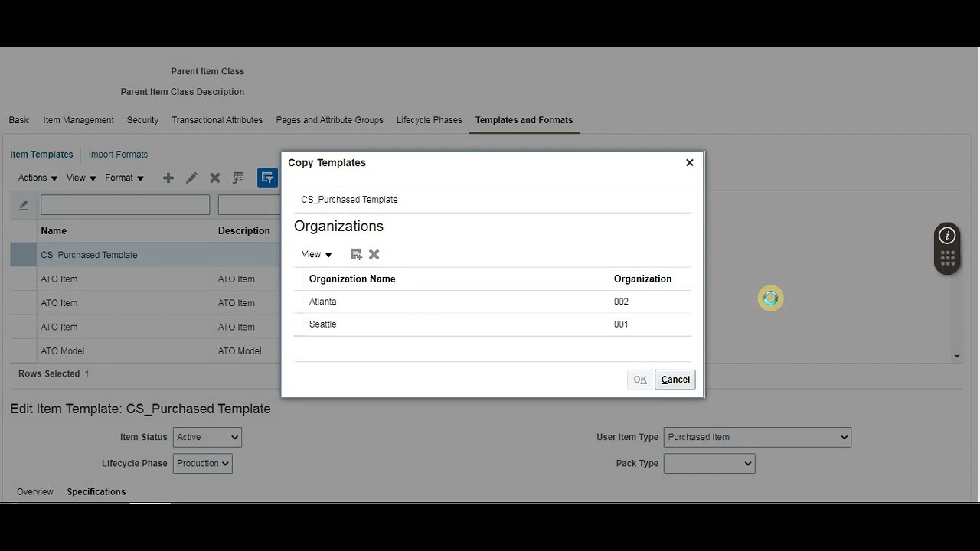Screen dimensions: 980x551
Task: Click the table scrollbar down arrow
Action: point(957,356)
